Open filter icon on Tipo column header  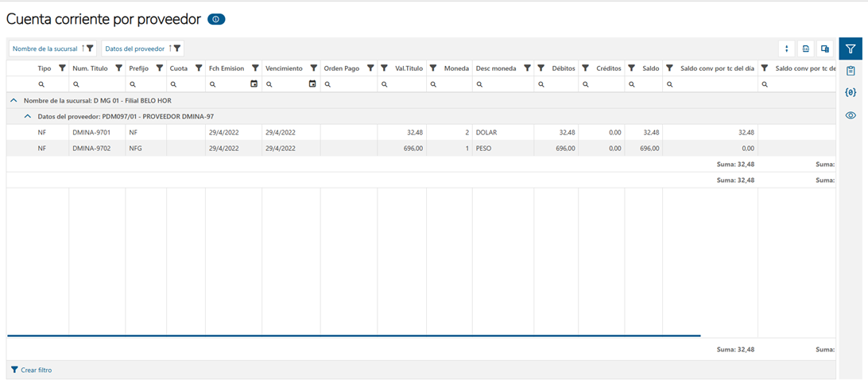(62, 68)
